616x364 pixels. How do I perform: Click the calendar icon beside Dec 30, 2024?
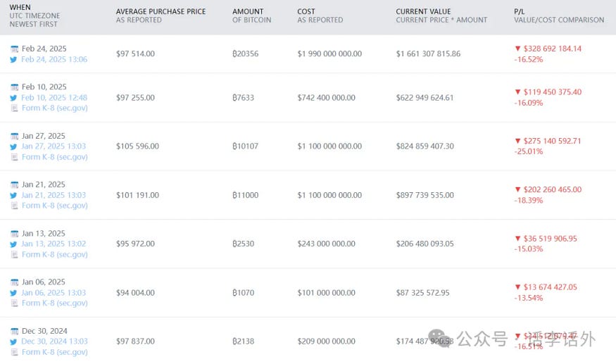pos(14,332)
